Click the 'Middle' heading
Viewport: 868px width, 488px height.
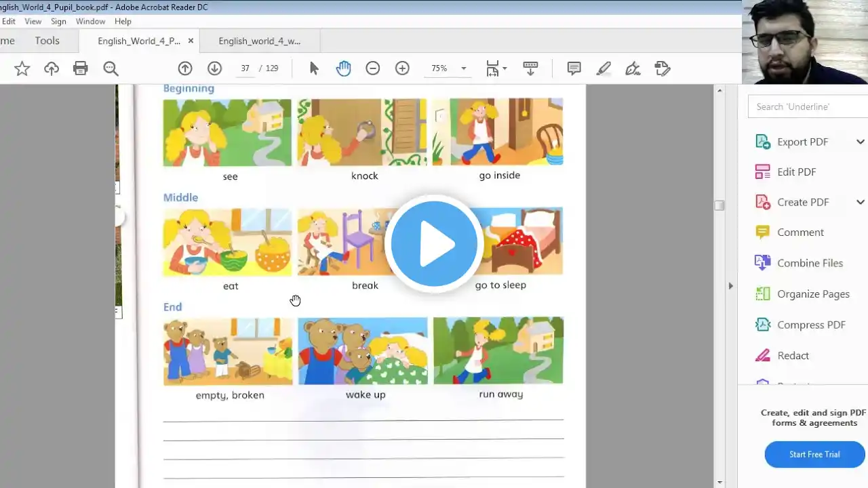tap(180, 197)
